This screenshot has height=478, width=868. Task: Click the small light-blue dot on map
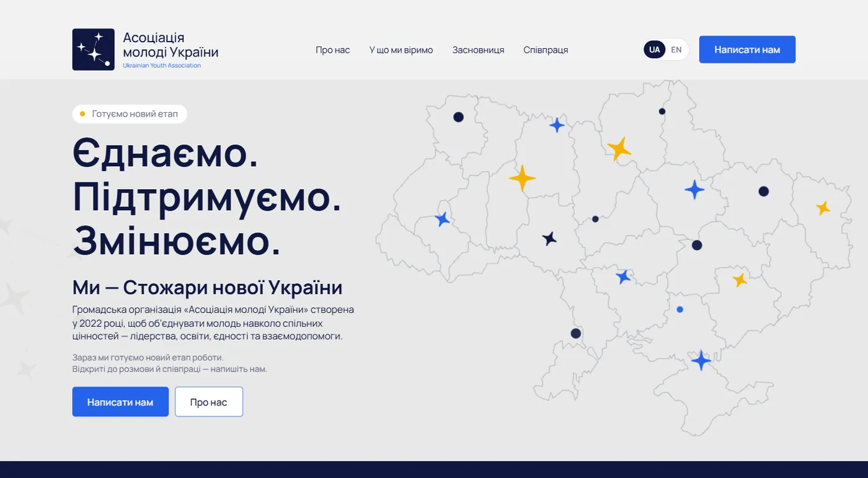click(680, 309)
